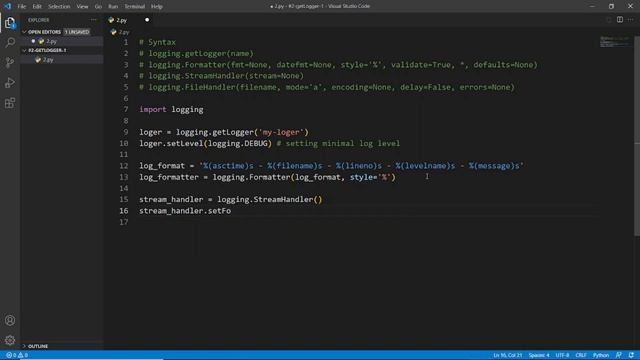Image resolution: width=640 pixels, height=360 pixels.
Task: Click the feedback icon in status bar
Action: (619, 355)
